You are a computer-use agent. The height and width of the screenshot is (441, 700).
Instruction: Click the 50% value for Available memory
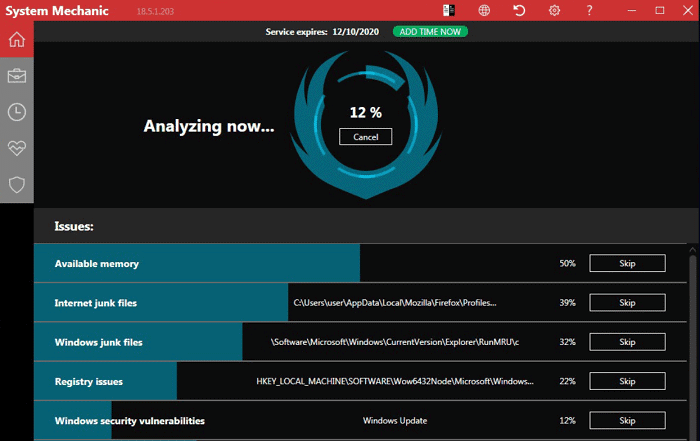(x=567, y=263)
